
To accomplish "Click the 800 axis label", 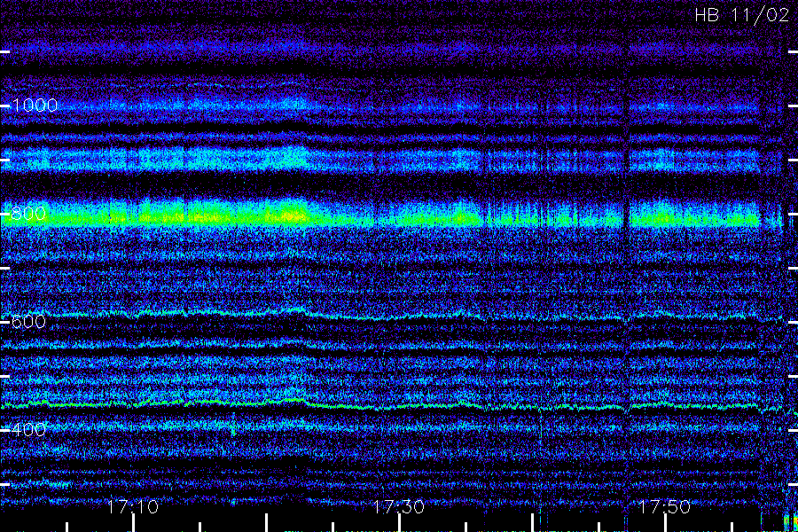I will 28,214.
